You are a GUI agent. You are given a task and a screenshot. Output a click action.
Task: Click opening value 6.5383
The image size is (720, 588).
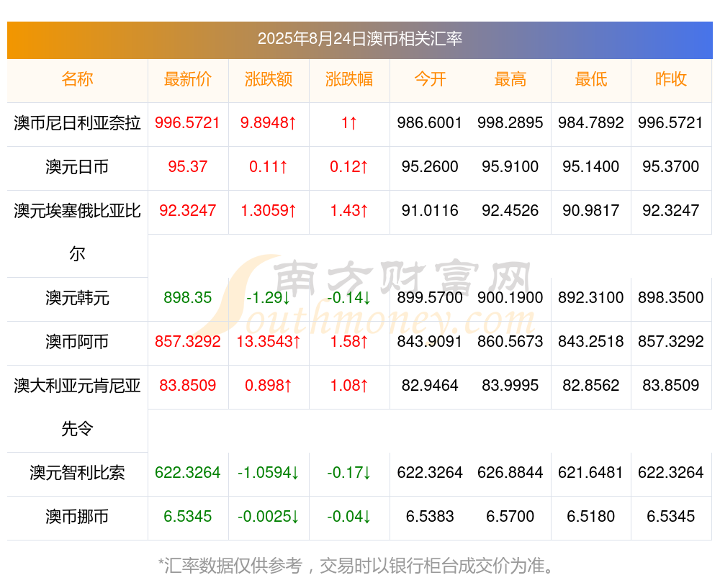430,517
